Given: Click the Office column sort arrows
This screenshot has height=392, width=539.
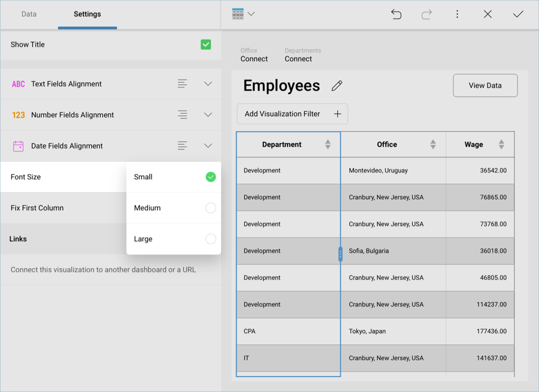Looking at the screenshot, I should click(x=432, y=145).
